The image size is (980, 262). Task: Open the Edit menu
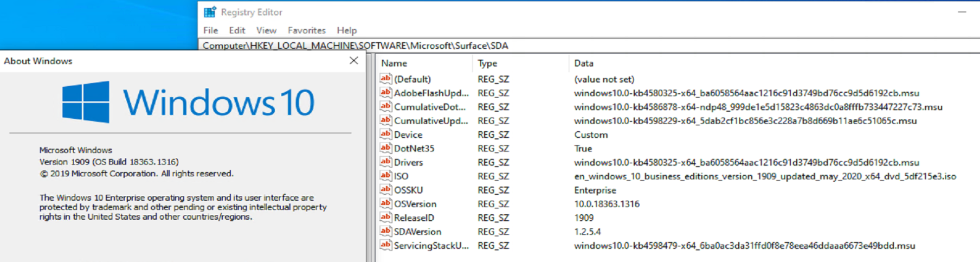(237, 30)
